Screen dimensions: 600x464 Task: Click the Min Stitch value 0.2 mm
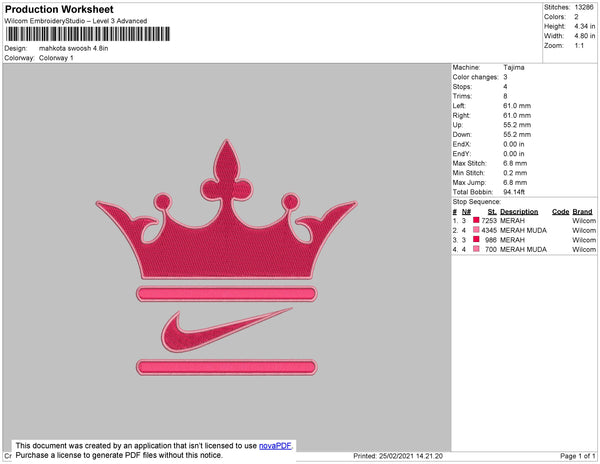point(515,173)
